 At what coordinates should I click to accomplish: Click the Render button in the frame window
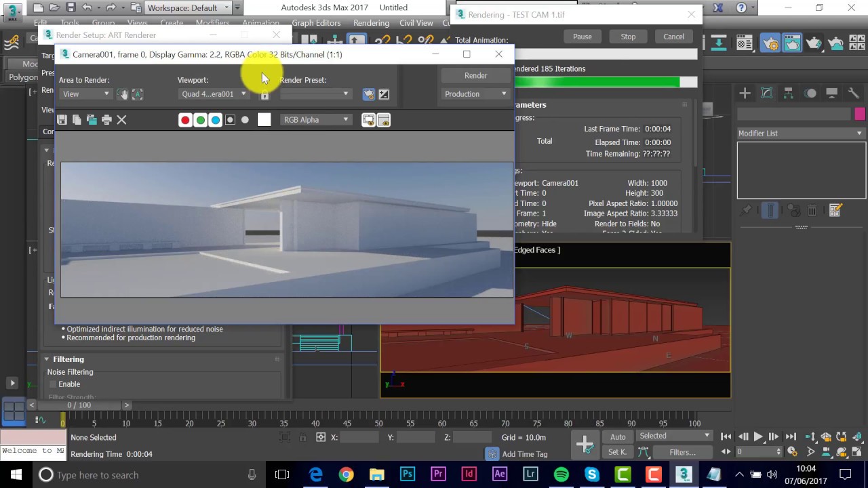click(x=475, y=75)
